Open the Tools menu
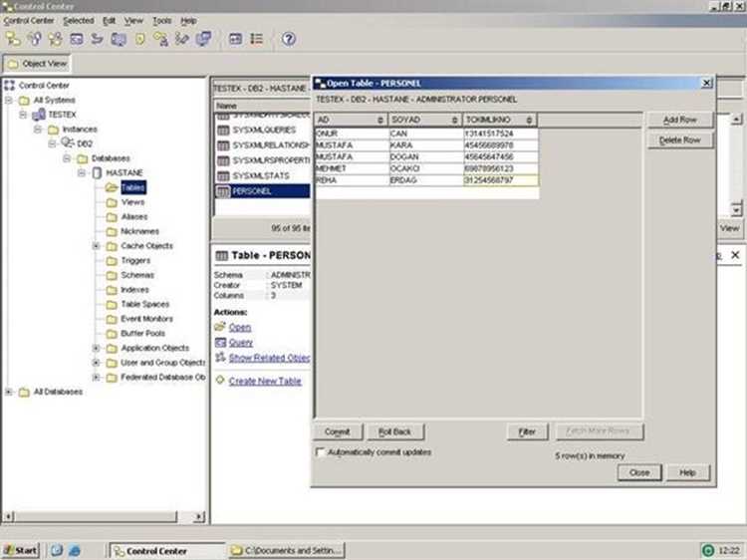The width and height of the screenshot is (747, 560). (x=161, y=20)
